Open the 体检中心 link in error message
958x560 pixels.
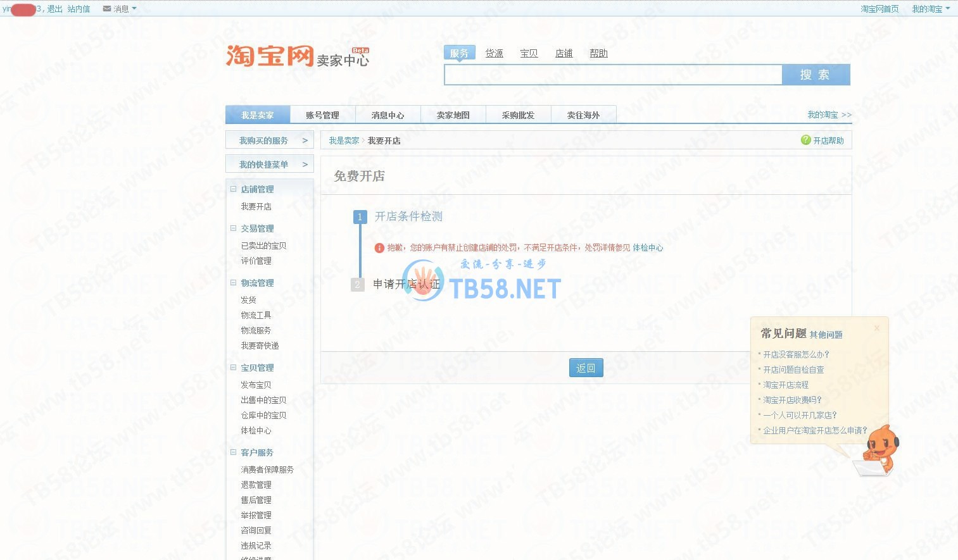click(x=648, y=248)
